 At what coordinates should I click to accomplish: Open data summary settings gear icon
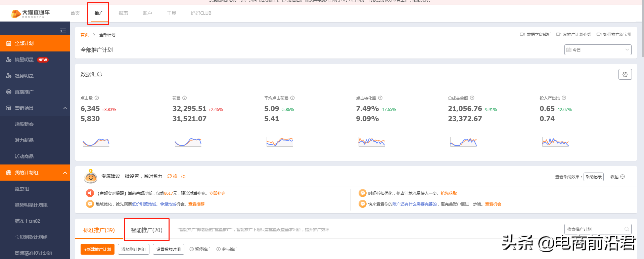pos(625,74)
